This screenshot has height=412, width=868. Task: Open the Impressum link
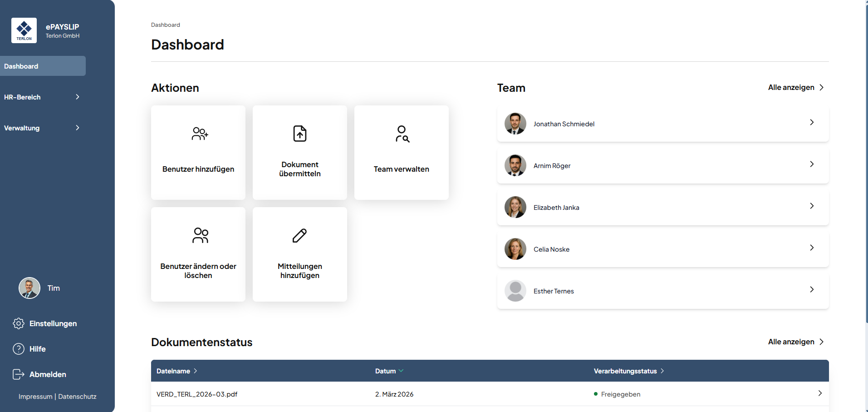pos(35,397)
